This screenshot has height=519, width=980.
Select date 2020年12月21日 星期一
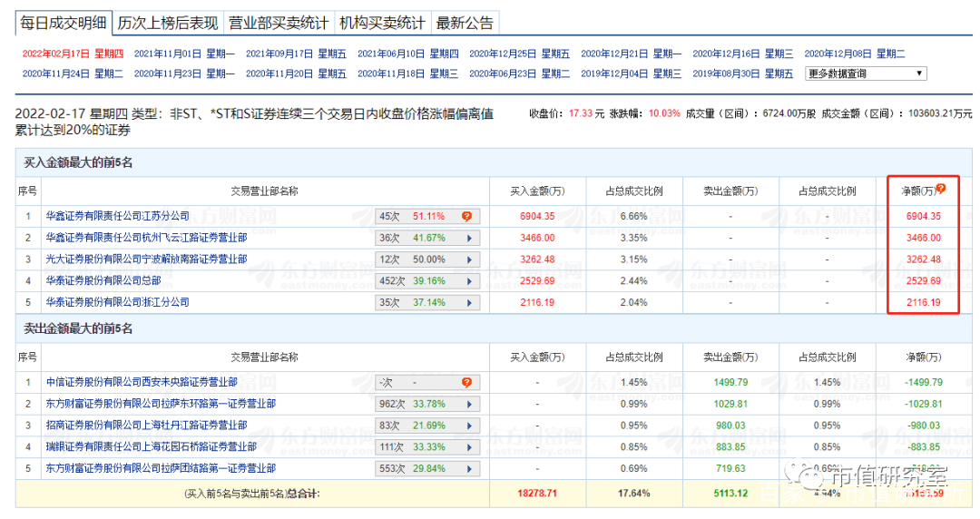tap(632, 54)
